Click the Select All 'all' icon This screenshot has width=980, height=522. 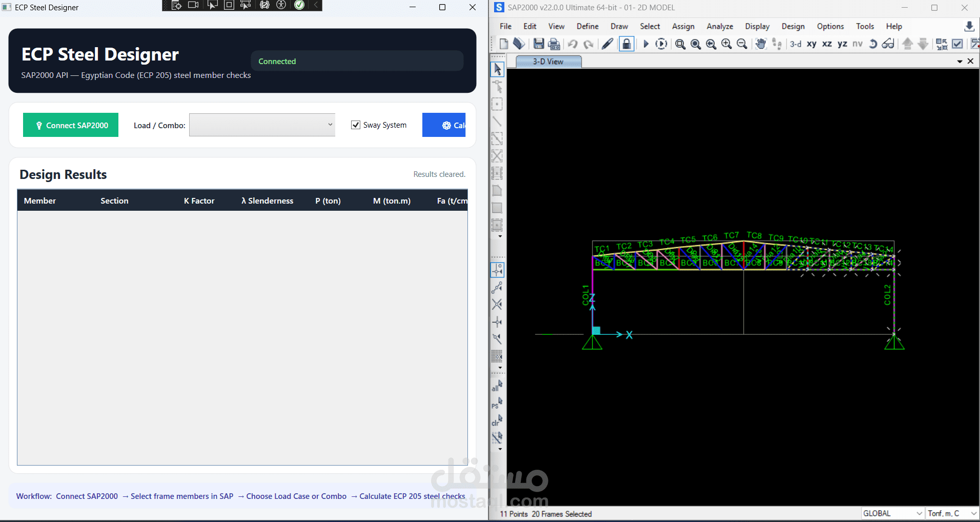pyautogui.click(x=497, y=386)
